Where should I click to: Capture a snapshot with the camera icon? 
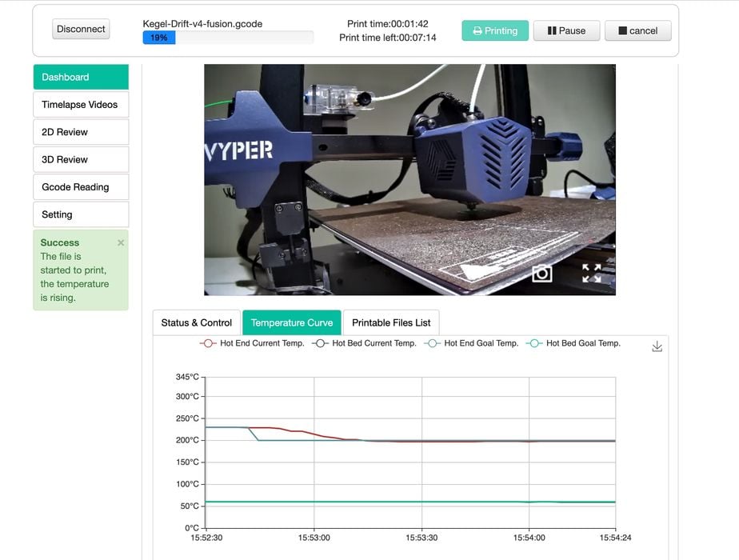pos(541,274)
